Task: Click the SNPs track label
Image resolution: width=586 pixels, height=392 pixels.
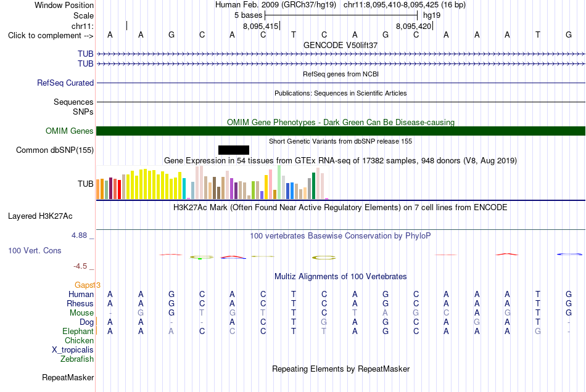Action: (x=83, y=112)
